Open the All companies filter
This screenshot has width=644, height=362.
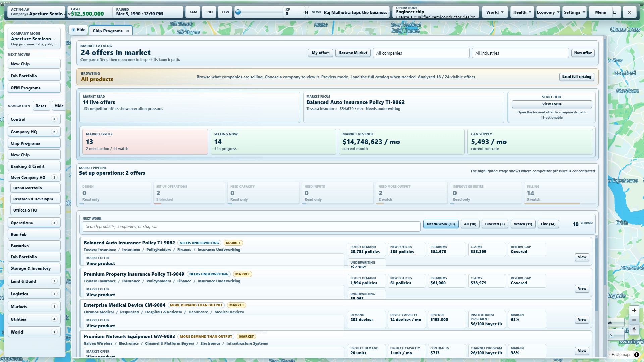pos(421,53)
